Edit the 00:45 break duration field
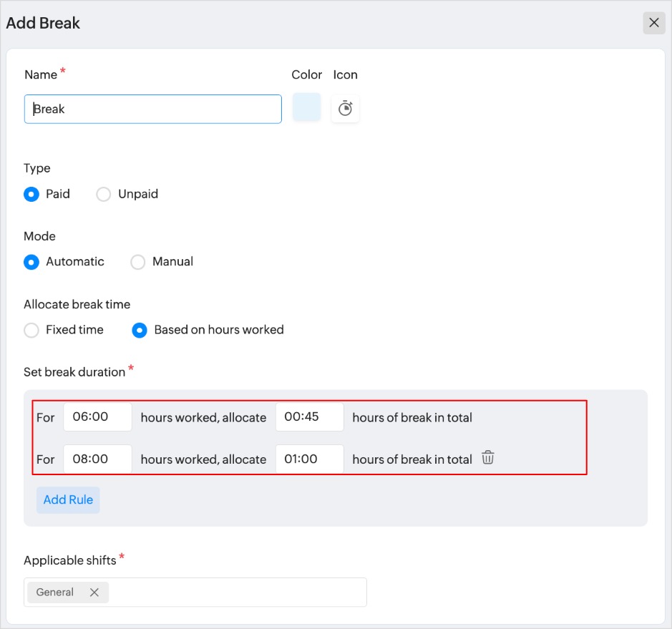 click(310, 417)
